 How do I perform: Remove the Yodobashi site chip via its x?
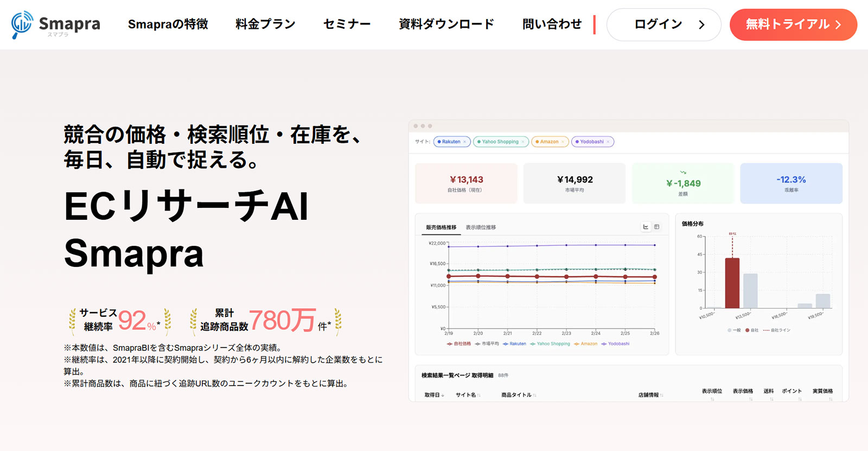[608, 142]
